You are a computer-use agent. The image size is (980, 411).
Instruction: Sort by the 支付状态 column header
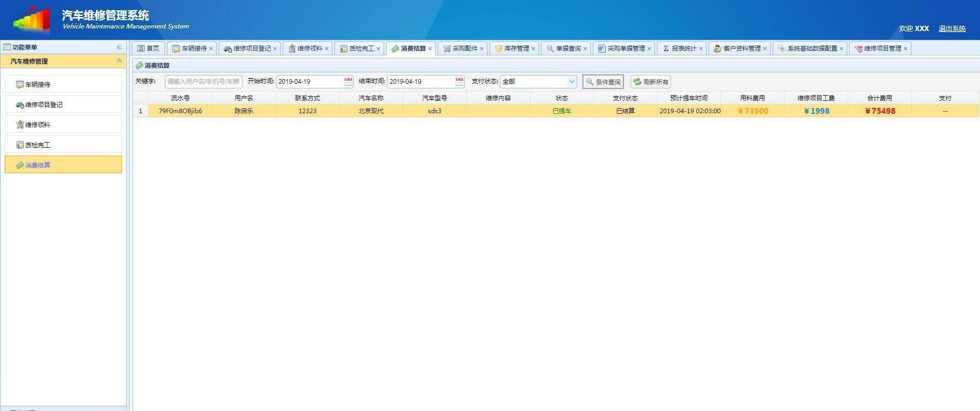pos(625,98)
